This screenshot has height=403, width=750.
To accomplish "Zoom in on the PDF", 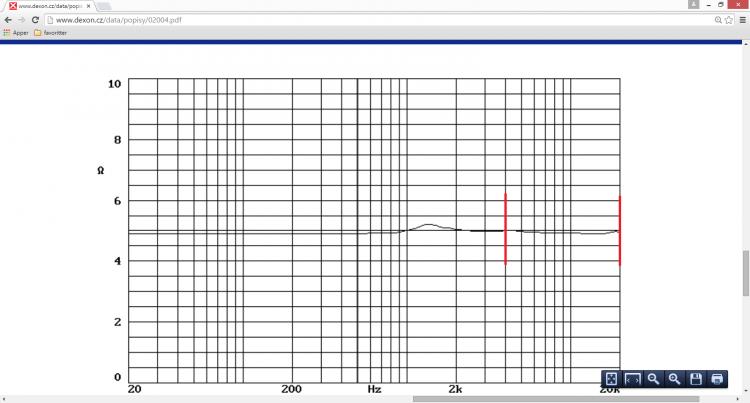I will (x=674, y=379).
